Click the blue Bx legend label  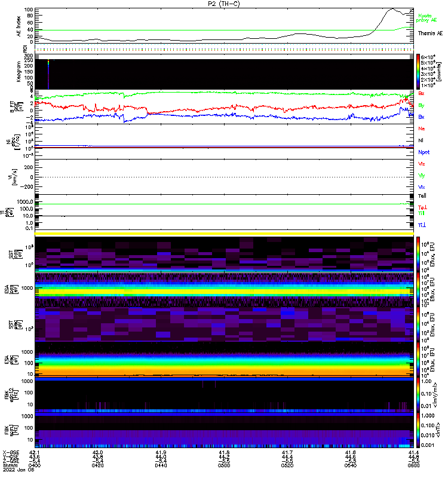coord(421,117)
